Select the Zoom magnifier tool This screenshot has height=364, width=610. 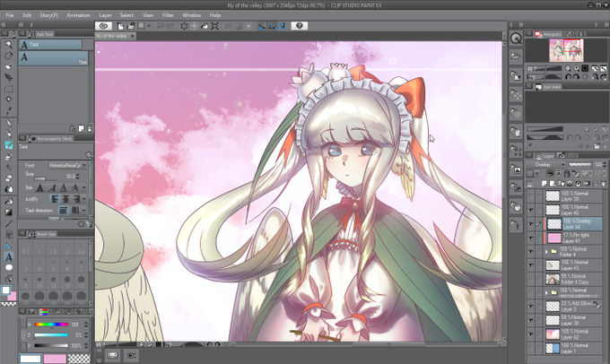pos(9,45)
